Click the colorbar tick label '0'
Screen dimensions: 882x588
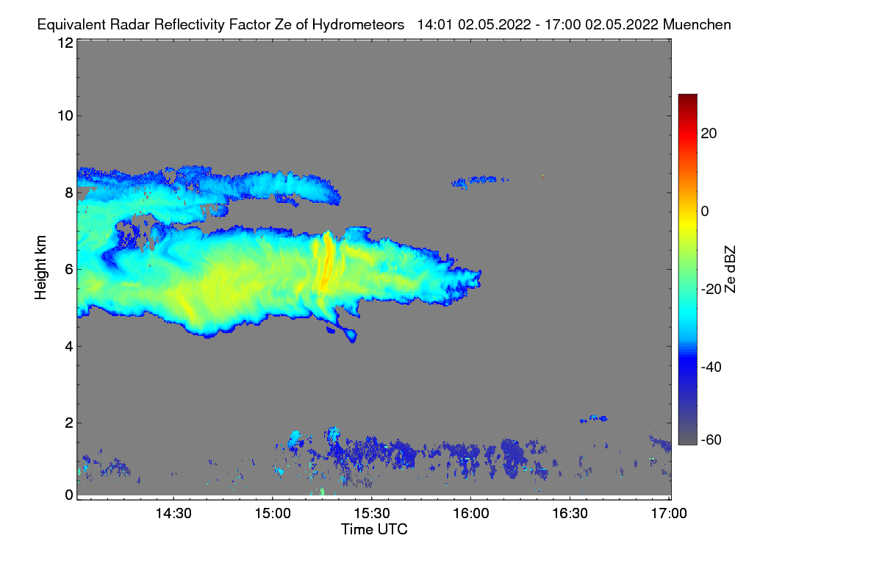705,212
